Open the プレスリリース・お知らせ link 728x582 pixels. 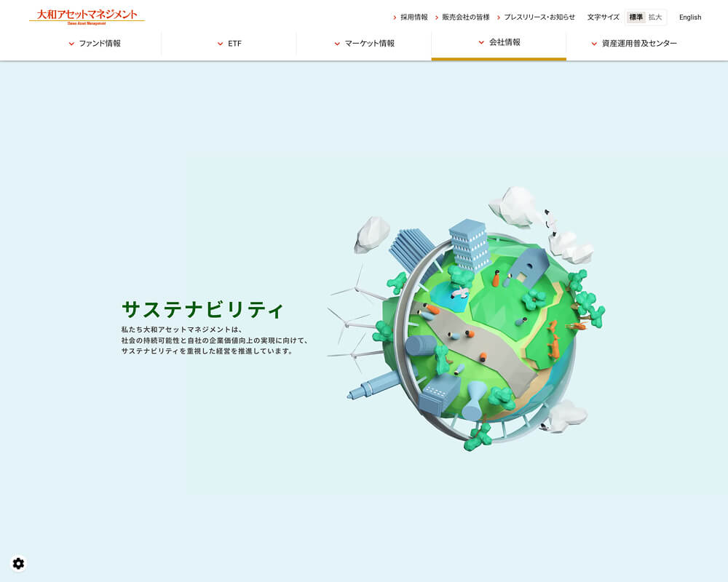[539, 17]
